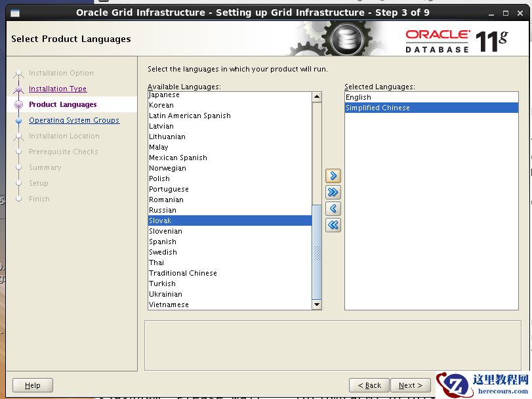Close the Oracle Grid Infrastructure installer
The image size is (532, 399).
[x=520, y=13]
